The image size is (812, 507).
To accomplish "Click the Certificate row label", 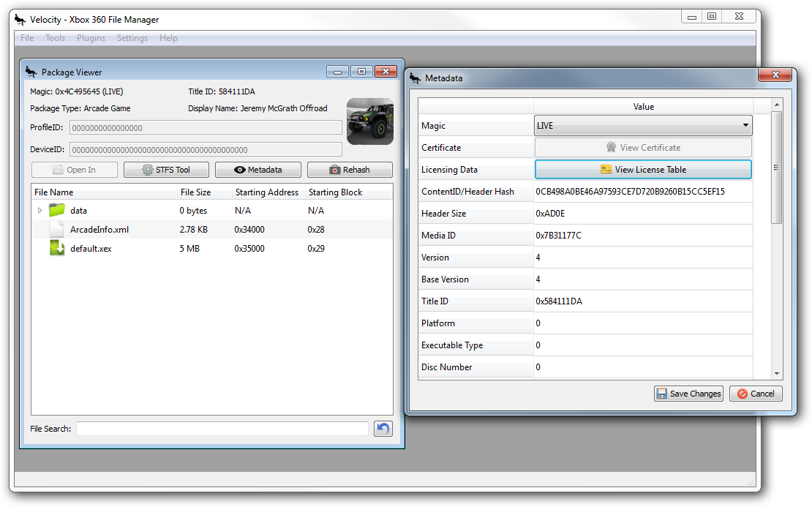I will 440,148.
